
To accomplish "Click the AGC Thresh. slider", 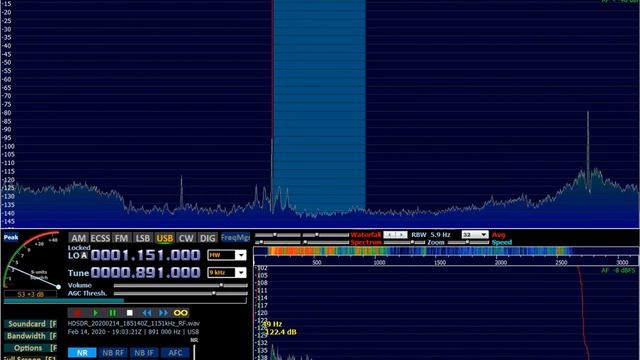I will pyautogui.click(x=180, y=293).
